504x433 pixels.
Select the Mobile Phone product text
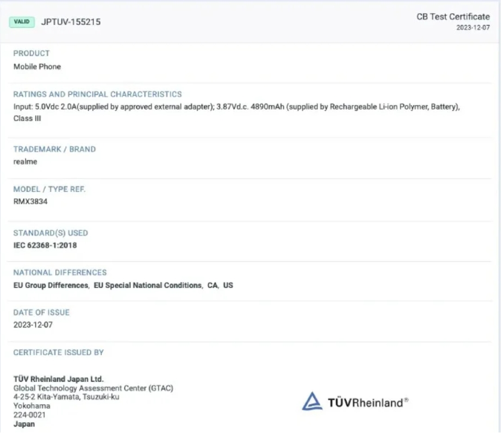click(x=37, y=67)
